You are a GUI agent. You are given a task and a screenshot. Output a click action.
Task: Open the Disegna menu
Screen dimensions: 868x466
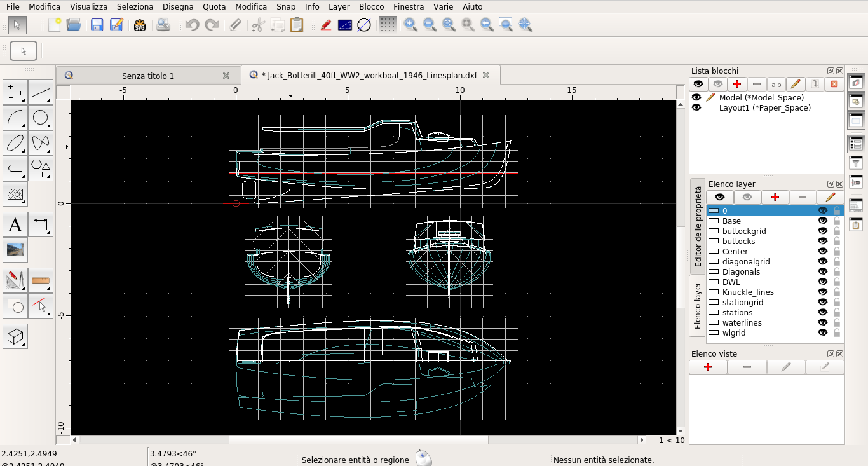[178, 6]
